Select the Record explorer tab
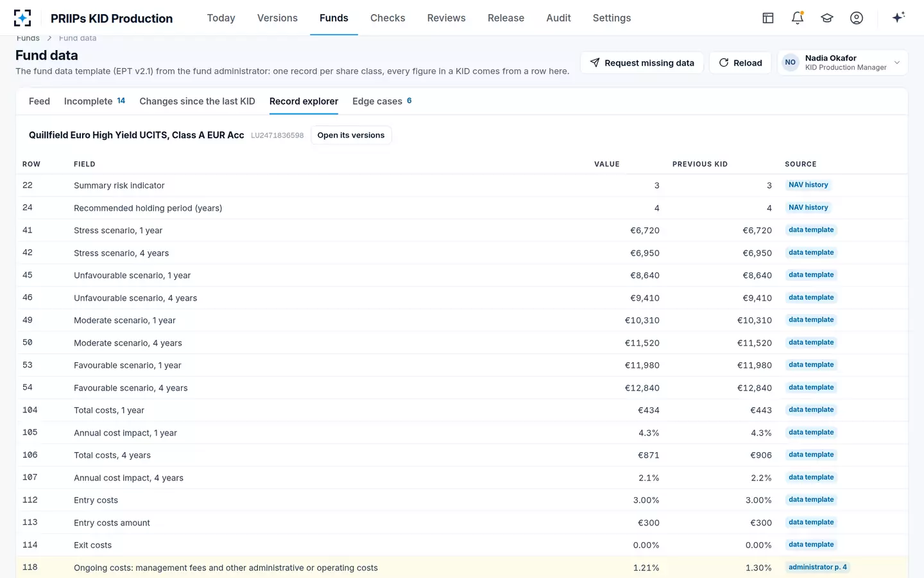924x578 pixels. point(304,101)
